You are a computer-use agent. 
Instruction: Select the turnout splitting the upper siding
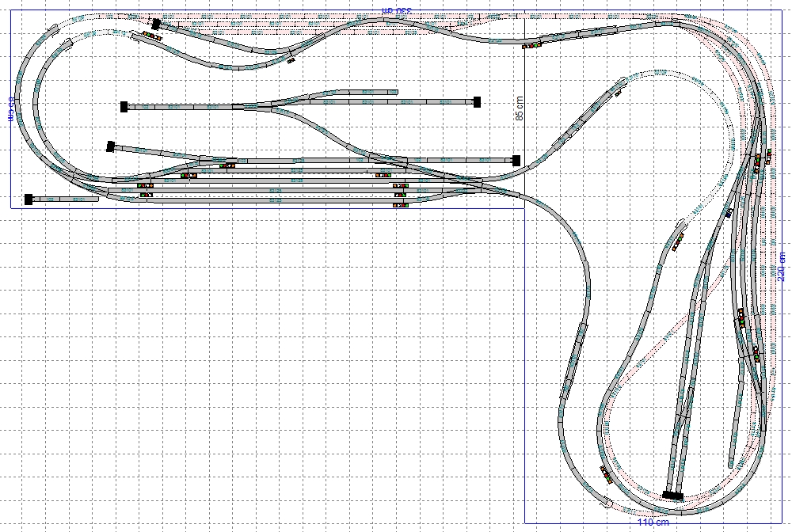273,103
